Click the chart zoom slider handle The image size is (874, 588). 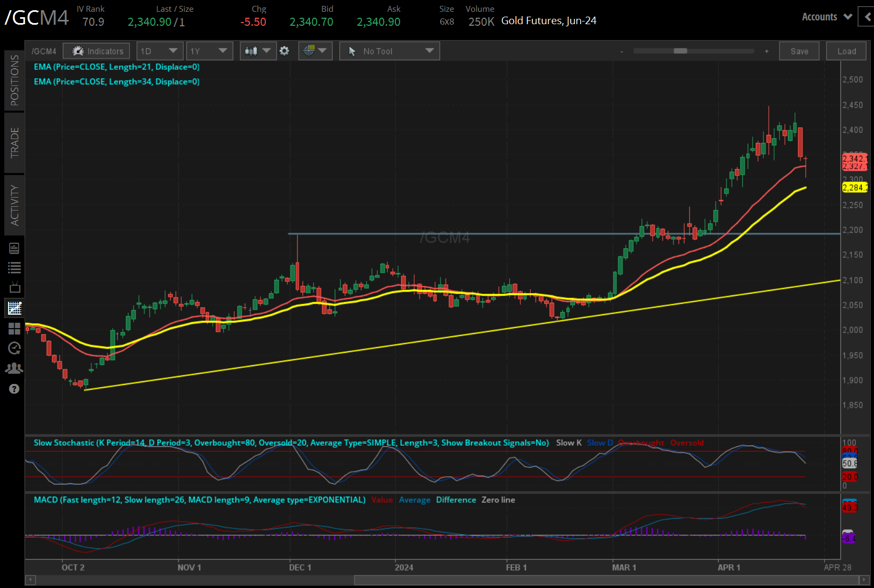tap(680, 51)
